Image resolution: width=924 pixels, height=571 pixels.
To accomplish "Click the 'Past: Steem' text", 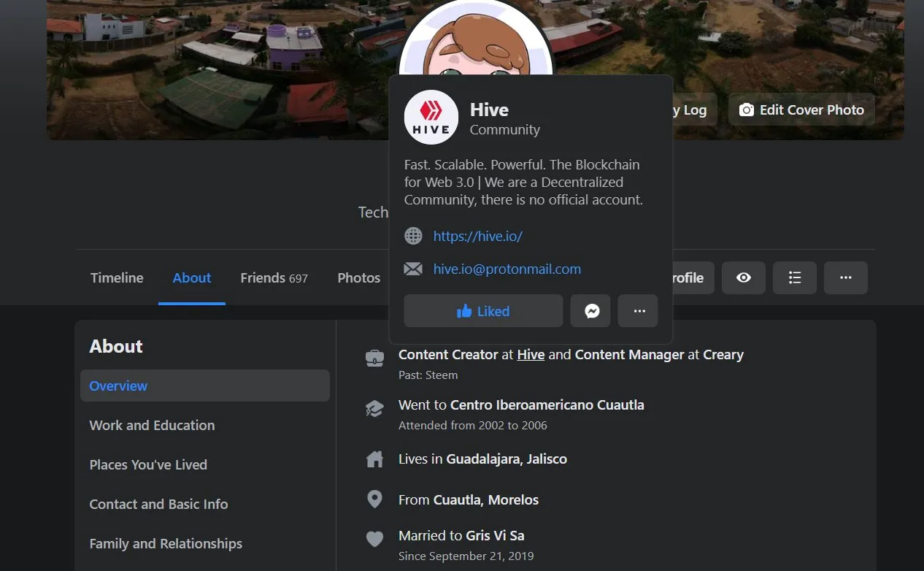I will coord(428,375).
